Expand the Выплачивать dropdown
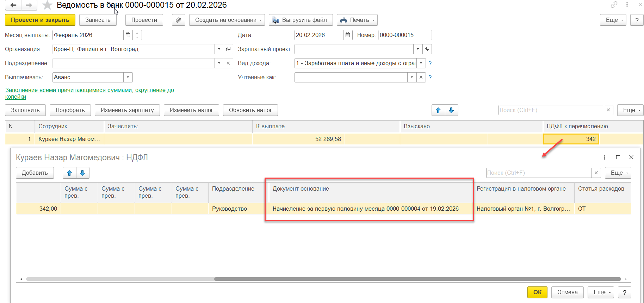 tap(128, 77)
